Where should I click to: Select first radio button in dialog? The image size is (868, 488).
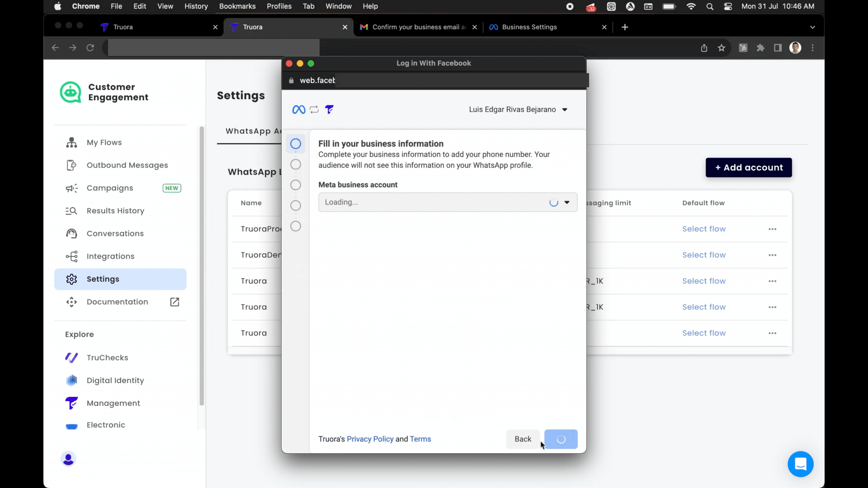tap(296, 143)
